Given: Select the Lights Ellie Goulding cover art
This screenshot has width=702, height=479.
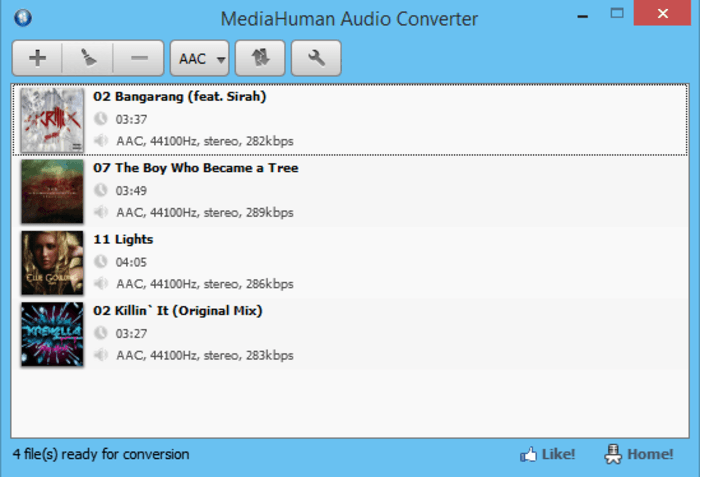Looking at the screenshot, I should click(x=52, y=263).
